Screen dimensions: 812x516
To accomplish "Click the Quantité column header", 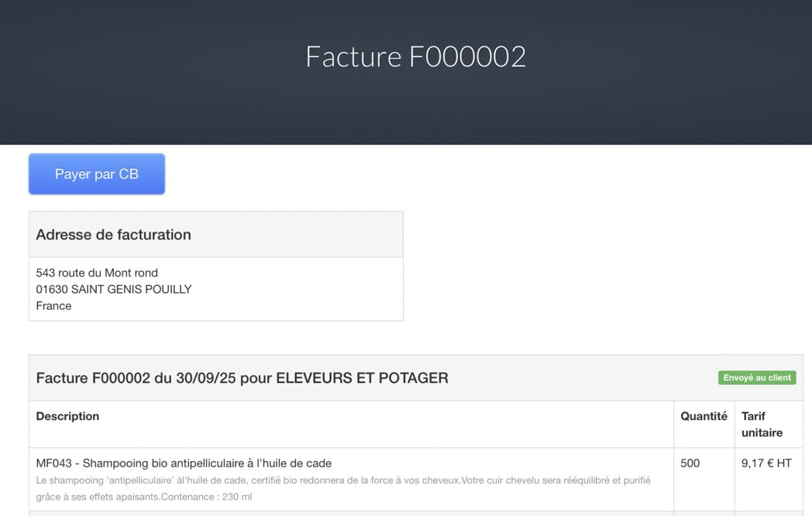I will (704, 416).
